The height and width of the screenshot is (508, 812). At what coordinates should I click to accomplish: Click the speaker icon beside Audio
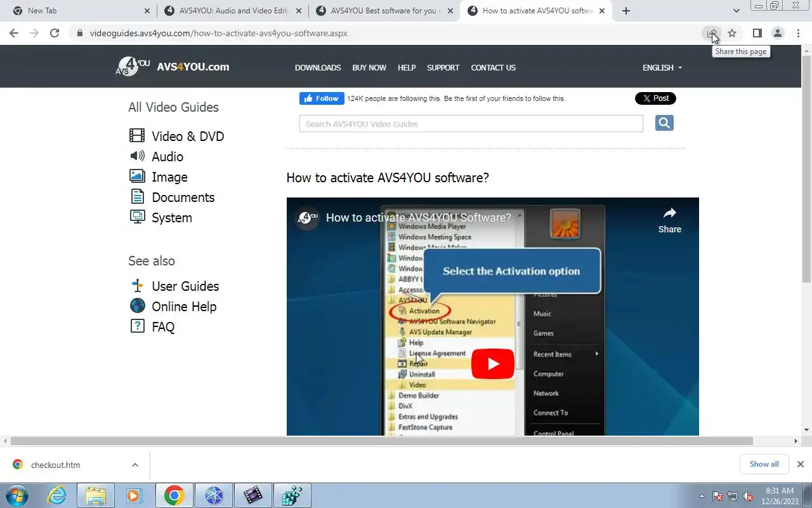(x=137, y=156)
